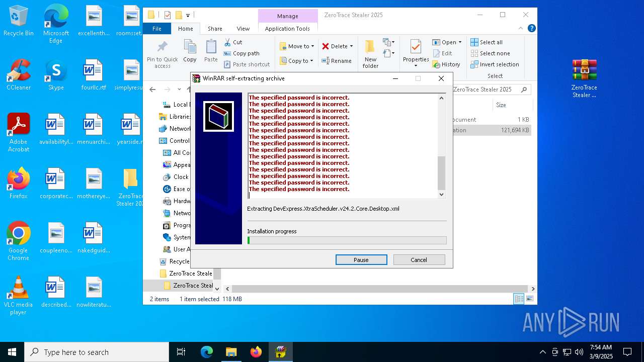Go back with Explorer arrow

pyautogui.click(x=153, y=89)
